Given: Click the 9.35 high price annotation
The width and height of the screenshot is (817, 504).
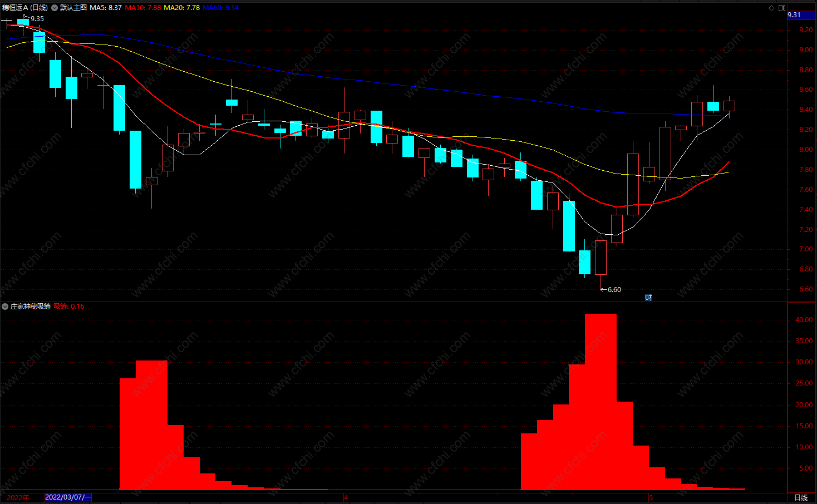Looking at the screenshot, I should coord(37,19).
